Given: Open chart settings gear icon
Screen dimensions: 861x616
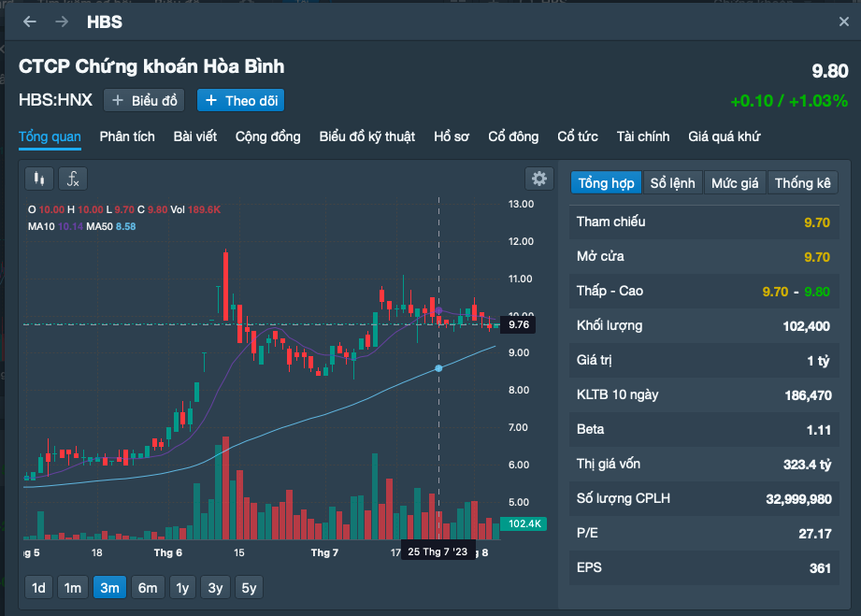Looking at the screenshot, I should tap(539, 179).
